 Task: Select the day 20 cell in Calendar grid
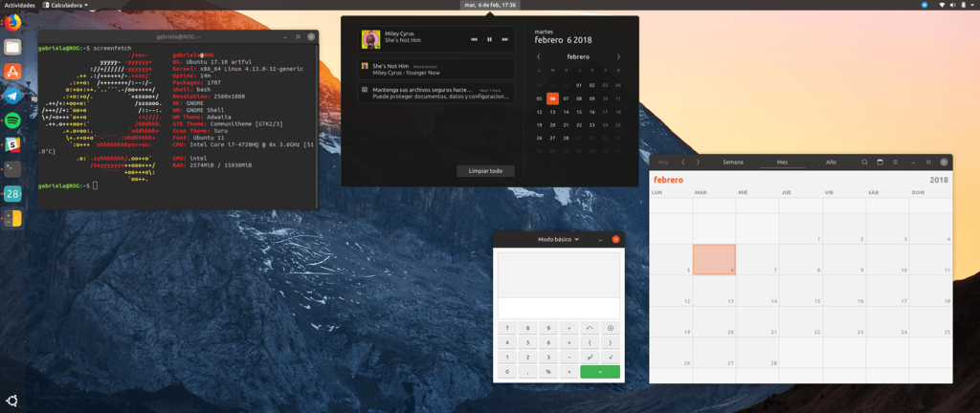714,321
